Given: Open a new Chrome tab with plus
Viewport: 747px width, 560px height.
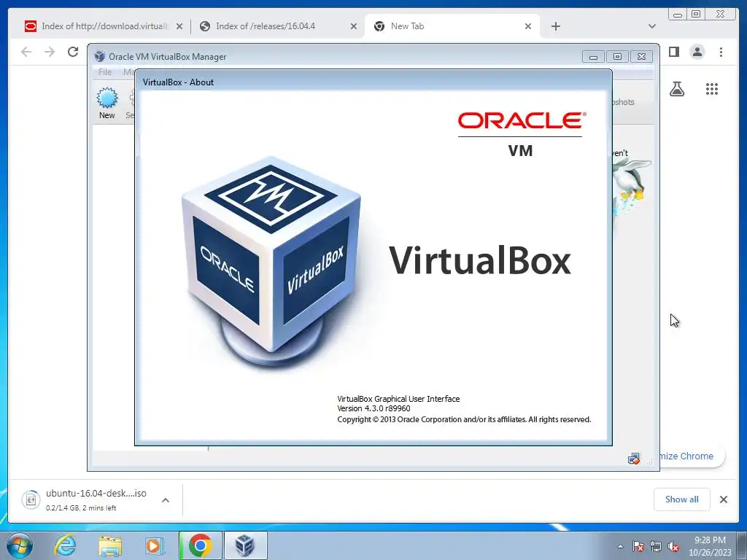Looking at the screenshot, I should tap(555, 26).
